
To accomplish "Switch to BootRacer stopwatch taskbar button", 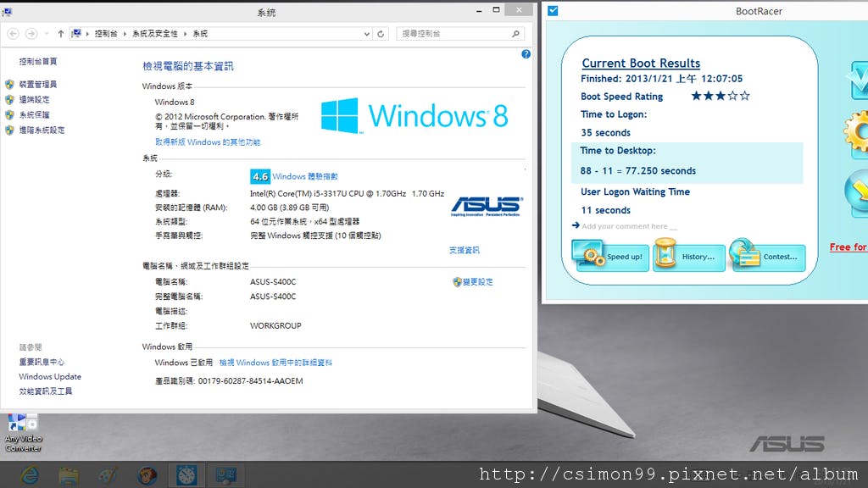I will pyautogui.click(x=186, y=475).
